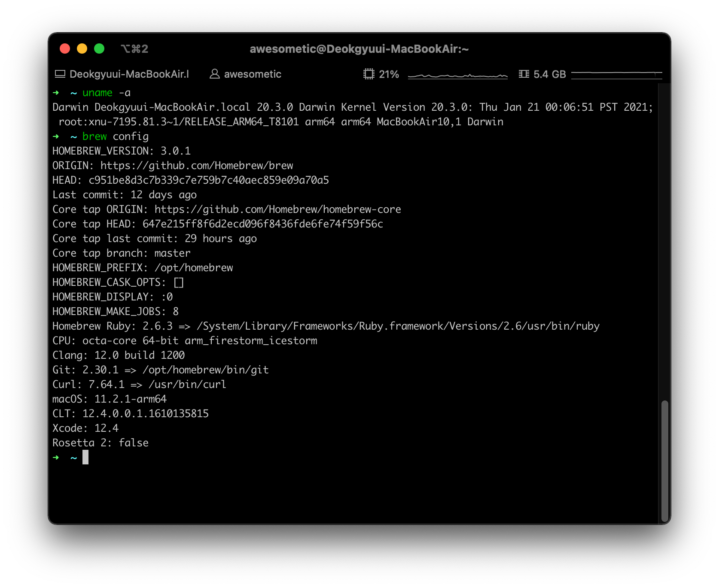This screenshot has width=719, height=588.
Task: Click the CPU chip icon in status bar
Action: (x=369, y=74)
